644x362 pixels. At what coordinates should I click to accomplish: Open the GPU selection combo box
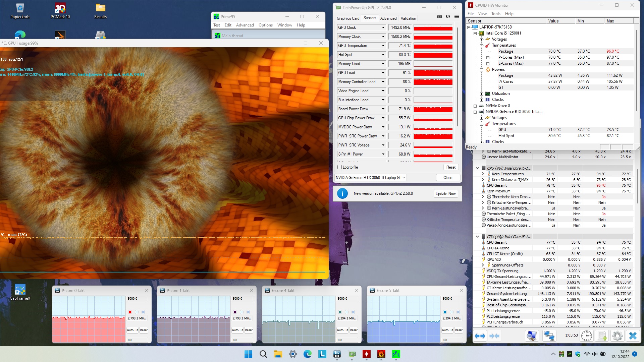[371, 178]
